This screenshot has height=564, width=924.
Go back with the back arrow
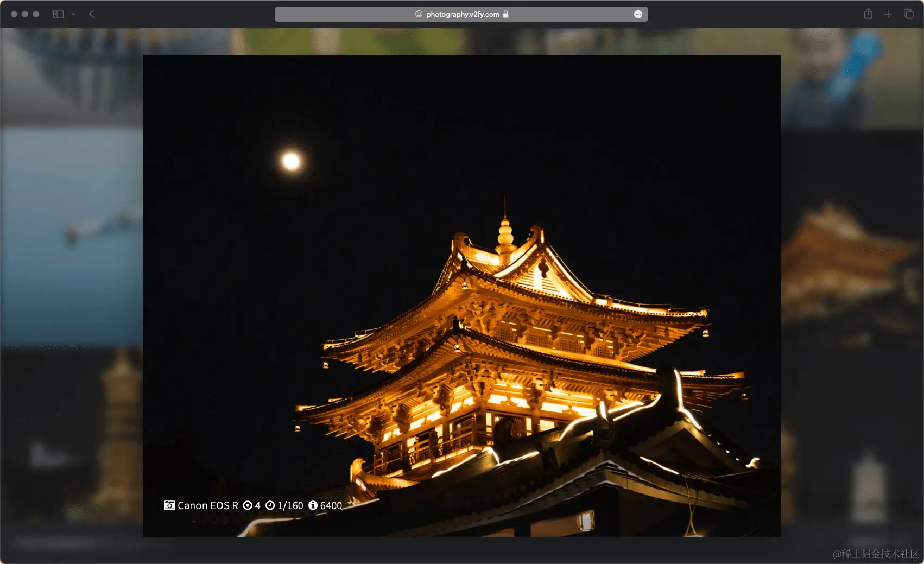pos(92,14)
